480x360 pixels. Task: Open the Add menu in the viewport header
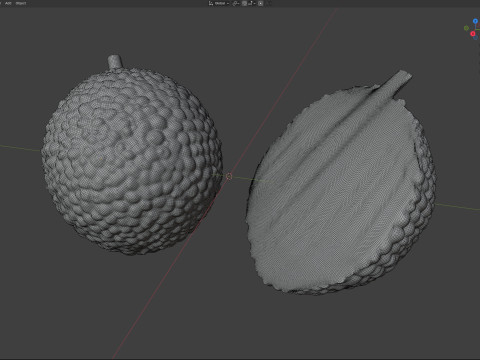click(8, 3)
